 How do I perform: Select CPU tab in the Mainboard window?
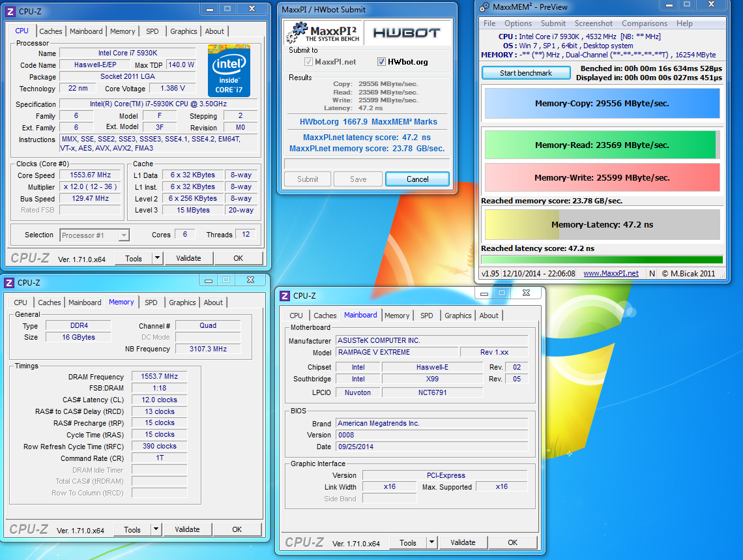click(x=296, y=316)
